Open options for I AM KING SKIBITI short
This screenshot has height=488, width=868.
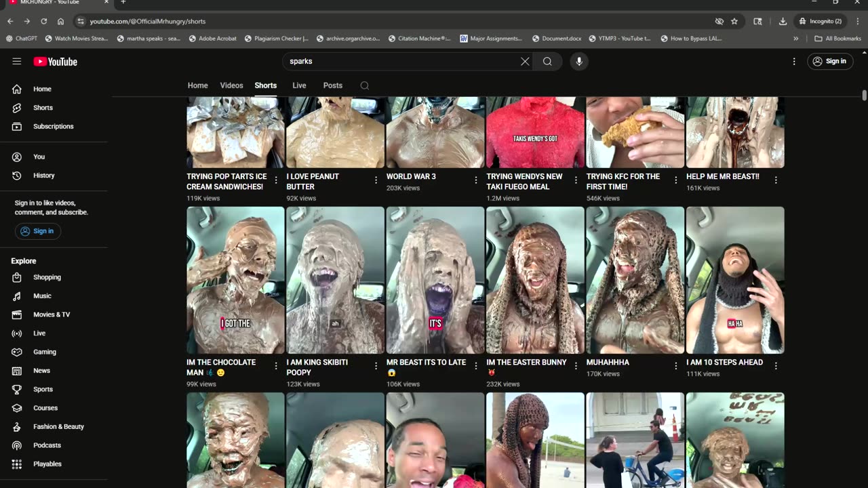point(376,366)
